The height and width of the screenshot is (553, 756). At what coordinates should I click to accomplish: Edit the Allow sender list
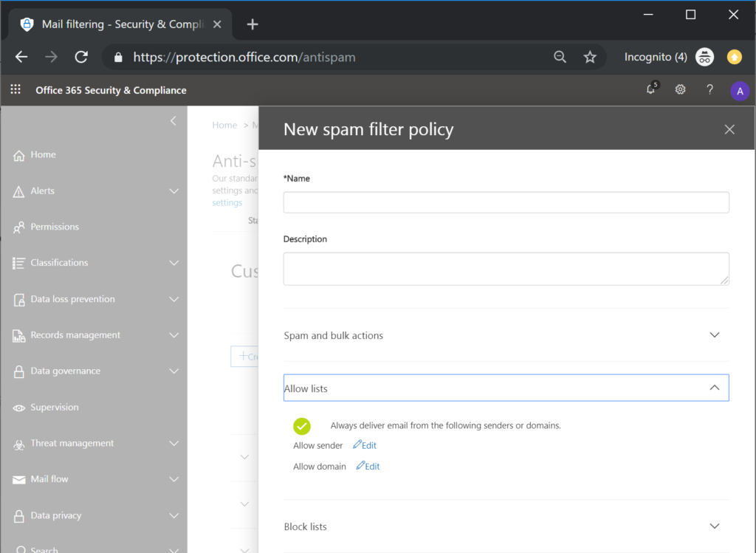point(365,445)
